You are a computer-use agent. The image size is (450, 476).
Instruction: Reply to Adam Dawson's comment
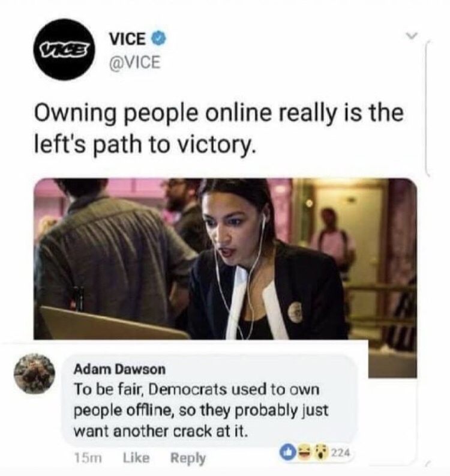188,458
